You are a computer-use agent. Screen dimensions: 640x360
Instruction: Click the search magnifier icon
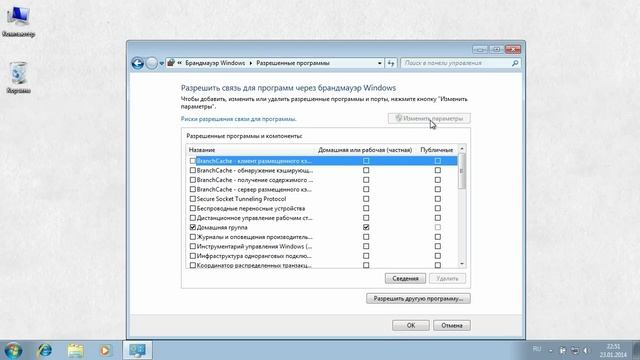pos(515,63)
